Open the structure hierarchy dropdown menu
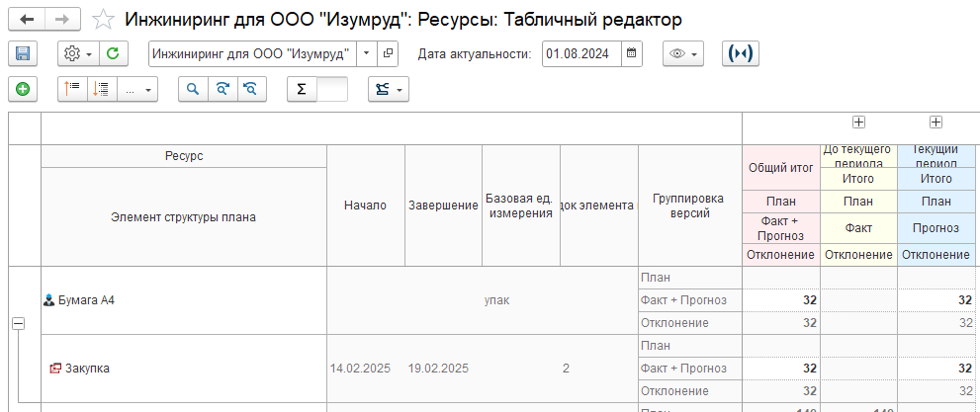This screenshot has width=980, height=412. (x=388, y=89)
